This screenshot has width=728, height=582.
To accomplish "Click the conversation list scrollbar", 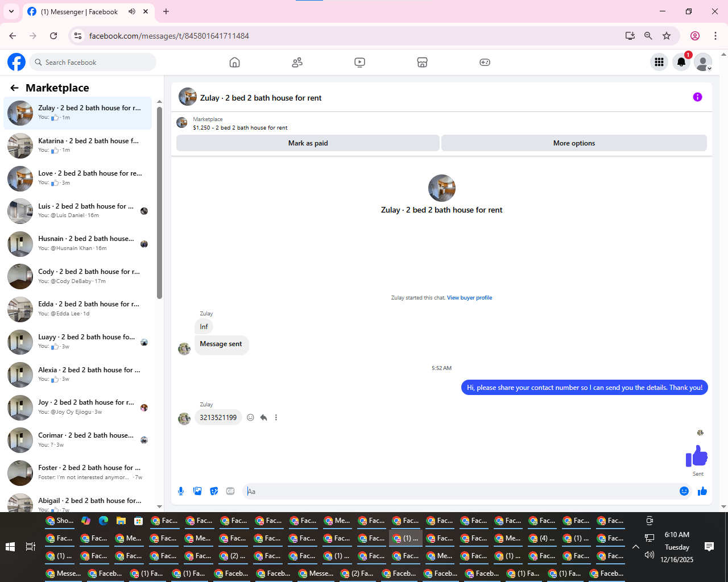I will pyautogui.click(x=159, y=202).
